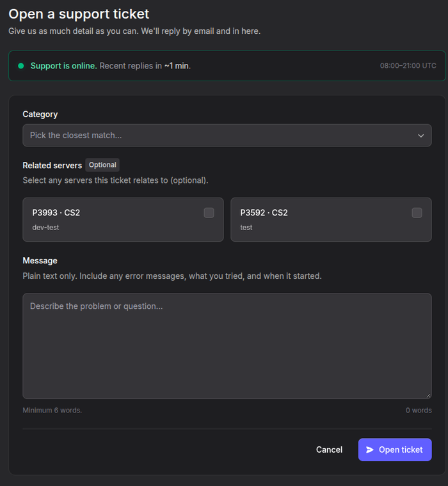
Task: Focus the Message text area
Action: 227,346
